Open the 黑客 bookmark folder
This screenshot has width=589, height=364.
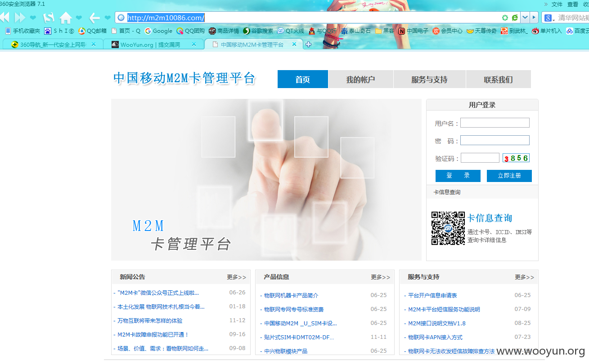pos(385,31)
